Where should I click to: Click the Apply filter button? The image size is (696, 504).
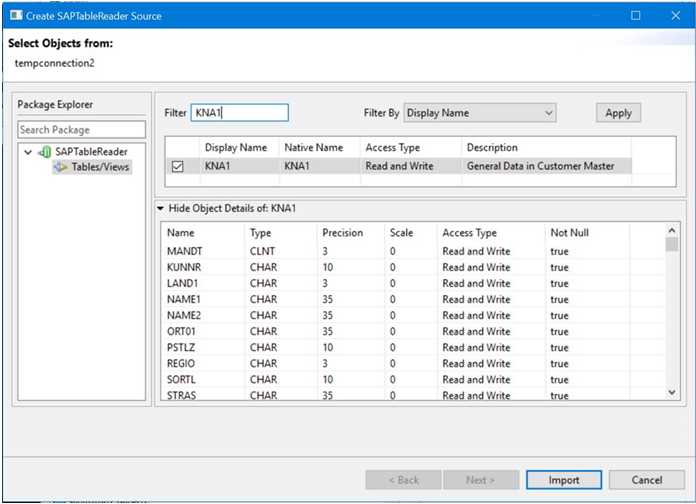tap(618, 113)
